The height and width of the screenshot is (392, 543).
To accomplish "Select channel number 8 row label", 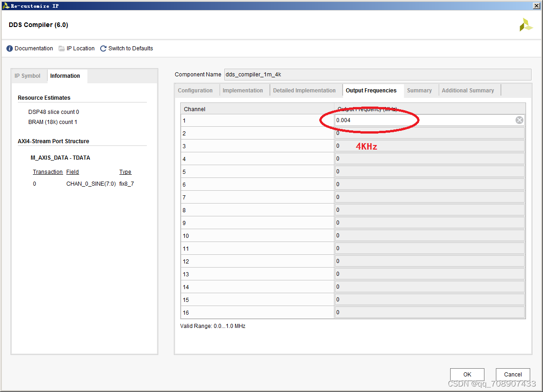I will tap(184, 210).
